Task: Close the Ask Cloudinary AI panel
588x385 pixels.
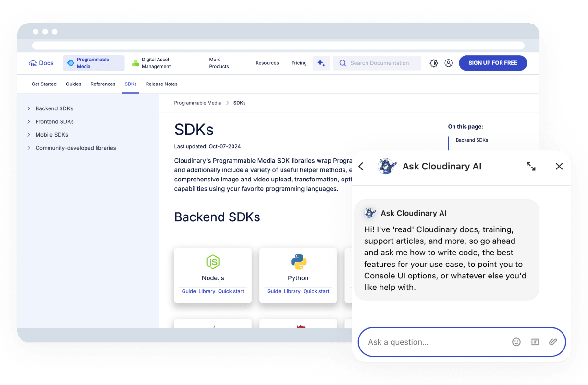Action: point(559,166)
